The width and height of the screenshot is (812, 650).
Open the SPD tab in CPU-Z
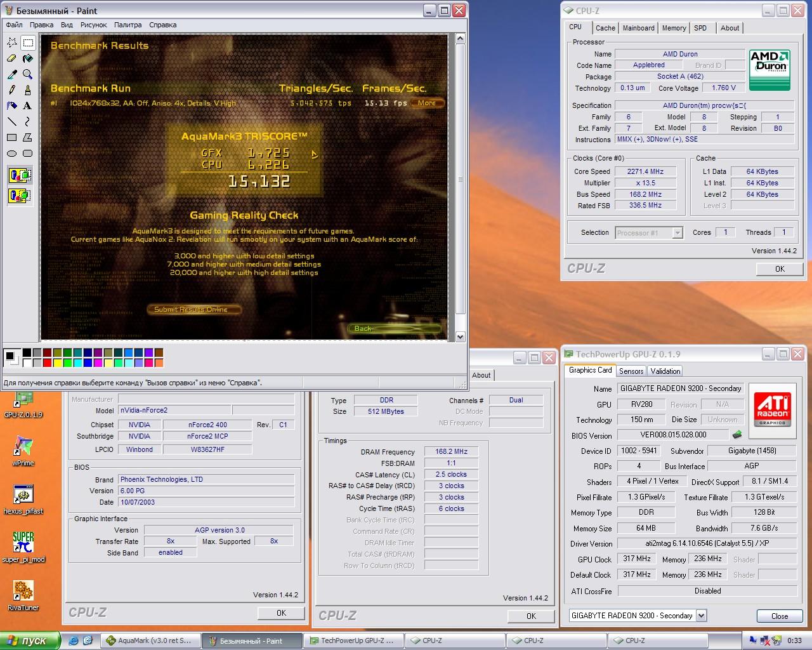[x=700, y=28]
